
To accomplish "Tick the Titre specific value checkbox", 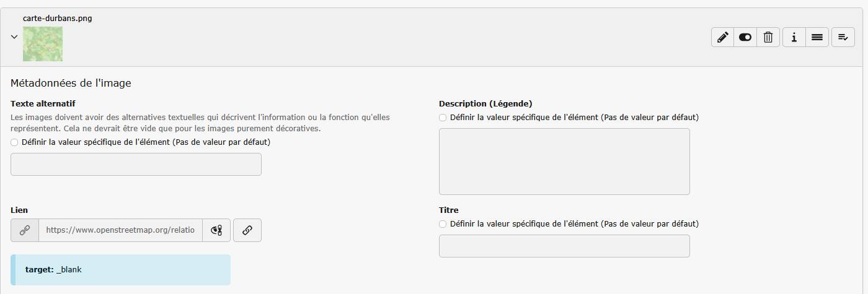I will tap(443, 223).
